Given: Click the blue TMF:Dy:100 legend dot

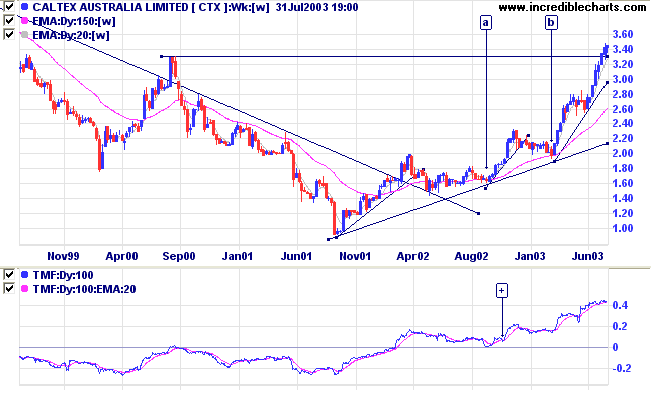Looking at the screenshot, I should pos(24,275).
